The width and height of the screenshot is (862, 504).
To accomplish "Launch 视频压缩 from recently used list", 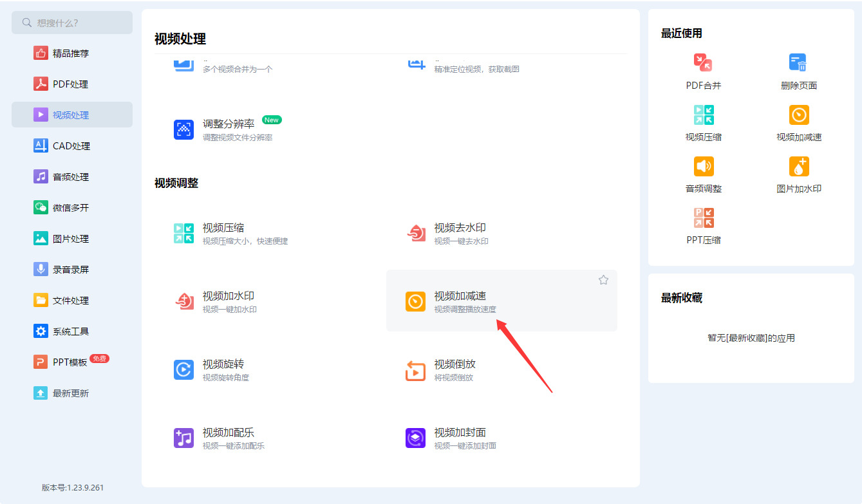I will (x=704, y=123).
